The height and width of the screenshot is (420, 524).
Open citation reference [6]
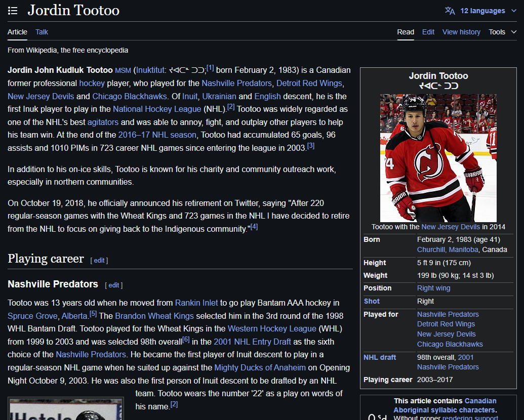(x=186, y=340)
